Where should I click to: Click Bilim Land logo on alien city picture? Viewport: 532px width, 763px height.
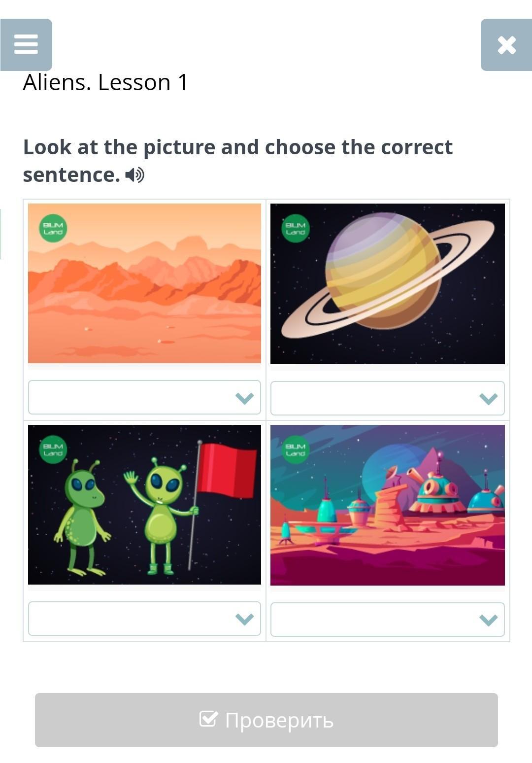(296, 450)
